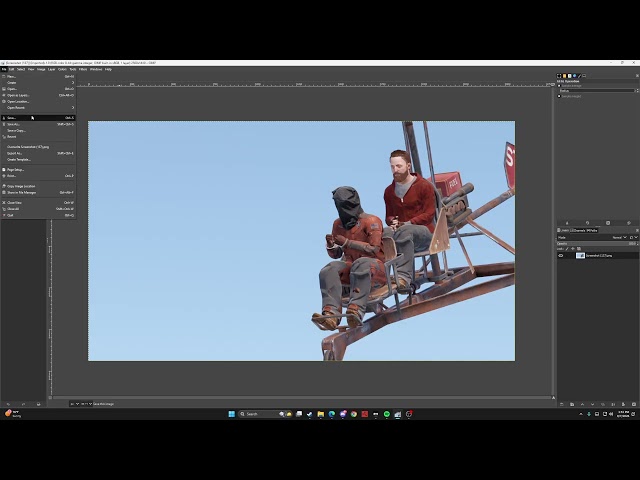Open the layer Mode Normal dropdown
This screenshot has width=640, height=480.
(619, 237)
